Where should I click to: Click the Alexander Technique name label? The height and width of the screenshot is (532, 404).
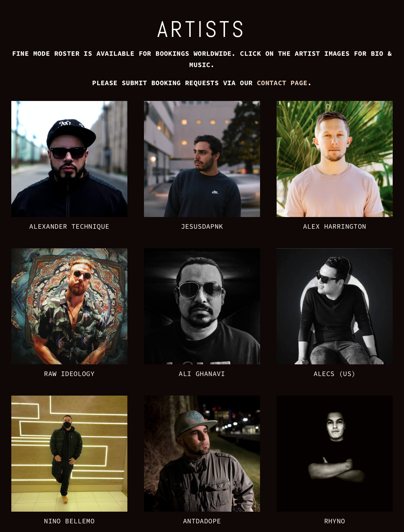(69, 226)
